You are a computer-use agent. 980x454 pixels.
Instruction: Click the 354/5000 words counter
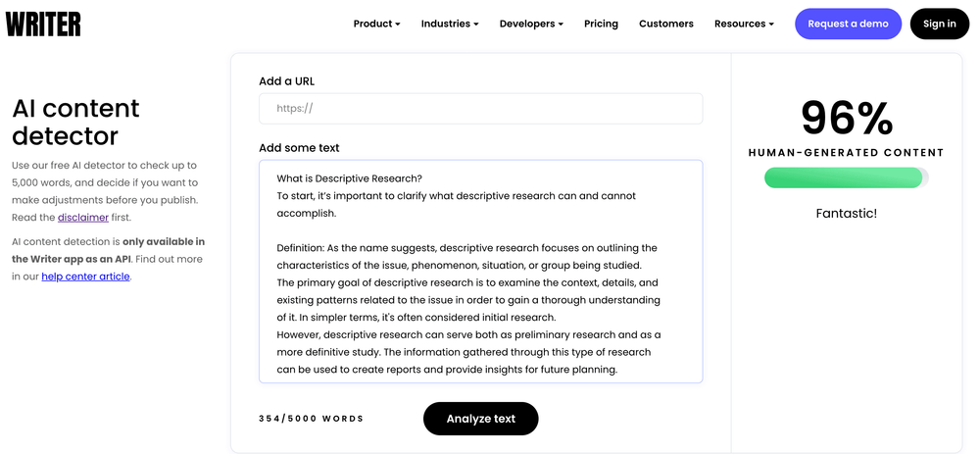(312, 419)
